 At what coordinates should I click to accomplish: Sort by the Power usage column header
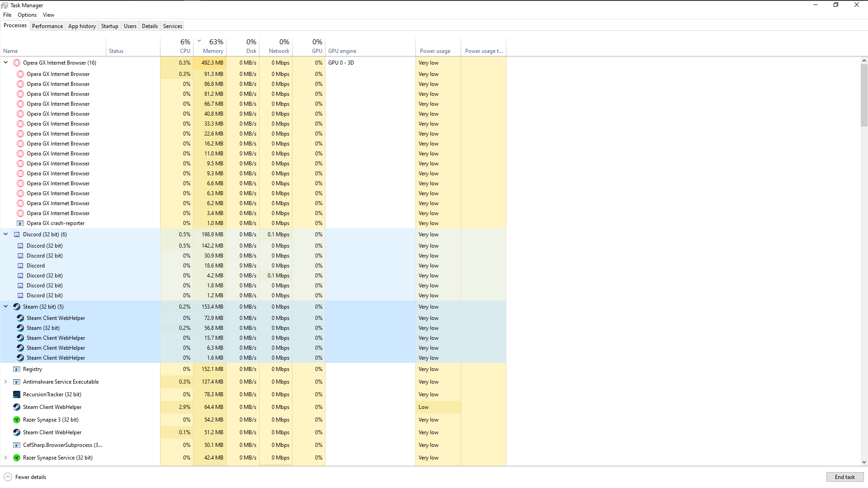(x=439, y=47)
